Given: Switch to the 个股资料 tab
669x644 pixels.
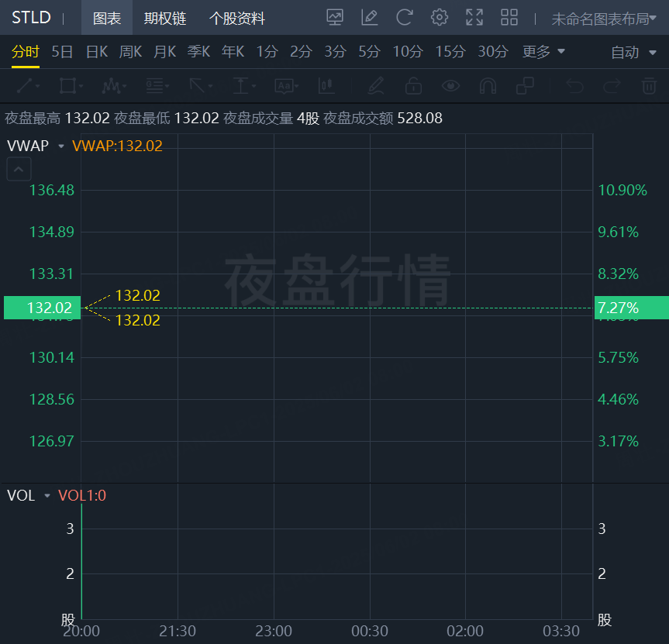Looking at the screenshot, I should point(237,18).
